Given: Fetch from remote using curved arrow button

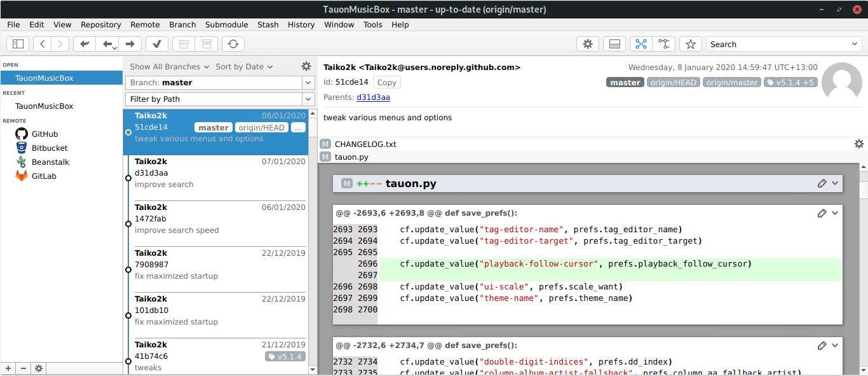Looking at the screenshot, I should pyautogui.click(x=84, y=44).
